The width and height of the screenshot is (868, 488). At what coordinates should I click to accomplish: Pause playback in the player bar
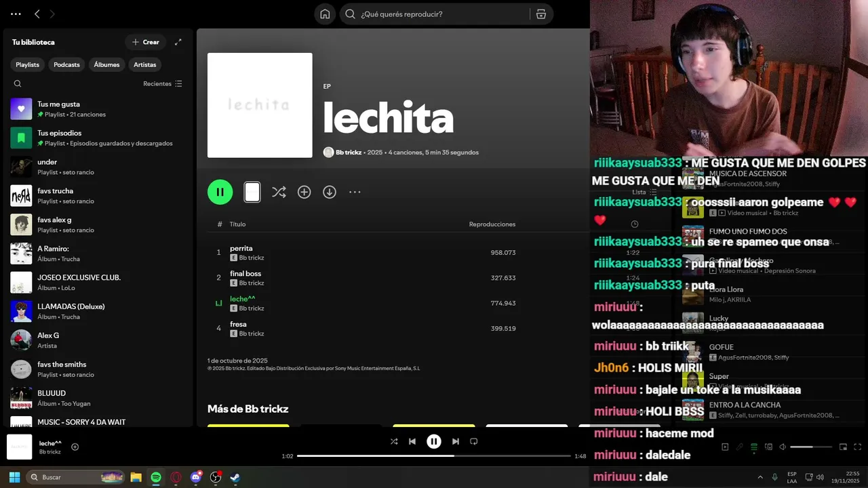pyautogui.click(x=434, y=441)
